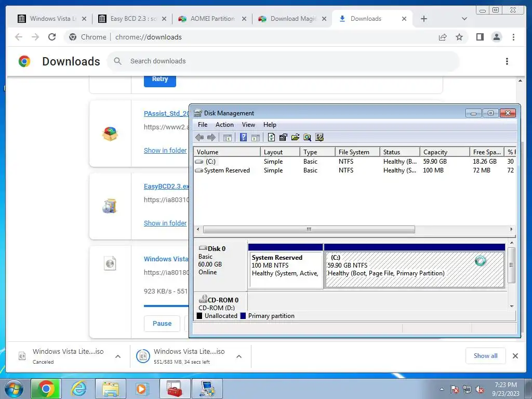Viewport: 532px width, 399px height.
Task: Click the Windows Vista download title link
Action: [x=166, y=259]
